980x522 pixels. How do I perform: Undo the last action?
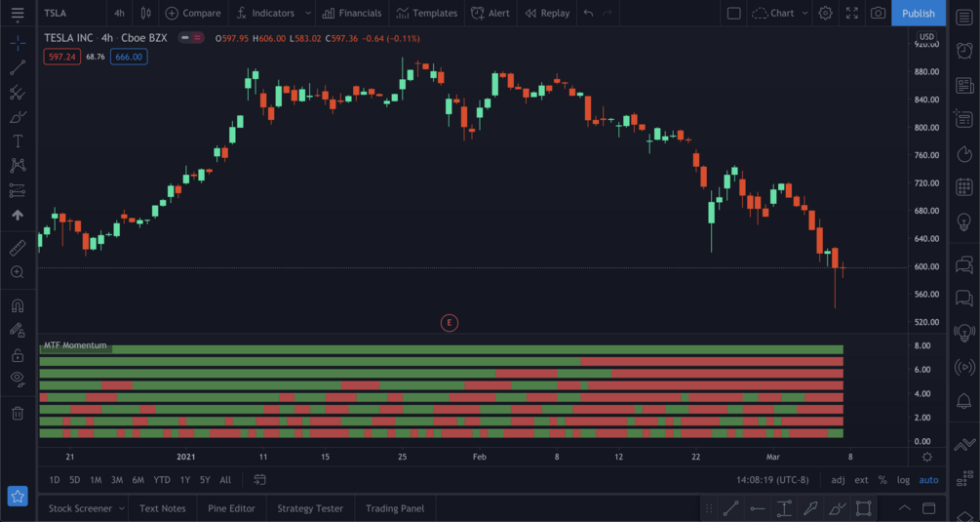[588, 13]
